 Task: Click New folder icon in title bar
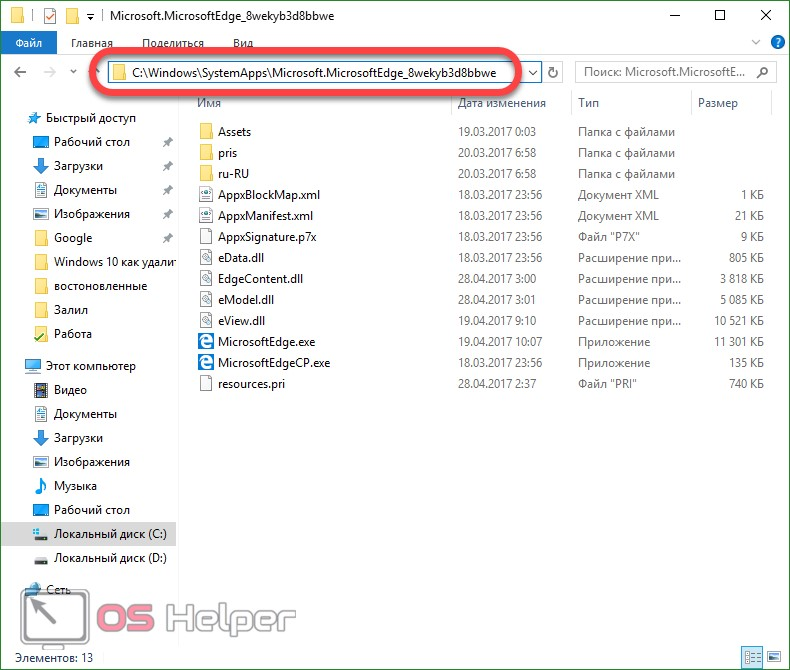tap(72, 16)
